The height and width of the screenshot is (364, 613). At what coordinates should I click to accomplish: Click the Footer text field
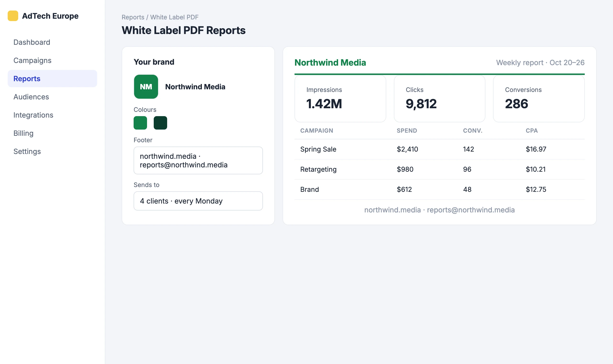(x=198, y=160)
